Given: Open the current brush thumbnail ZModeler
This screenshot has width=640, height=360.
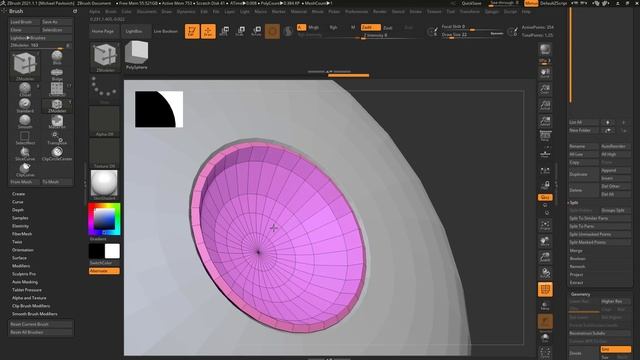Looking at the screenshot, I should pyautogui.click(x=105, y=57).
